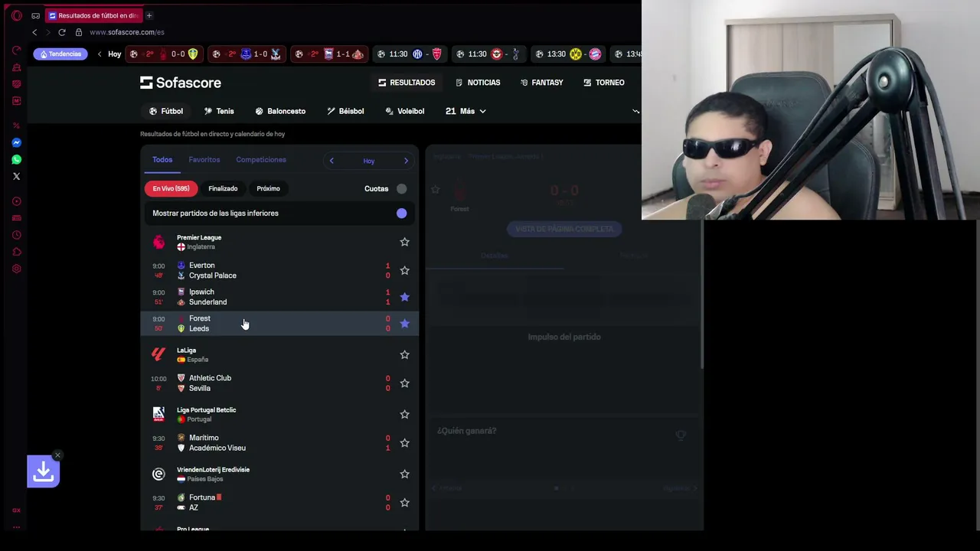
Task: Select the Tenis sport
Action: (219, 111)
